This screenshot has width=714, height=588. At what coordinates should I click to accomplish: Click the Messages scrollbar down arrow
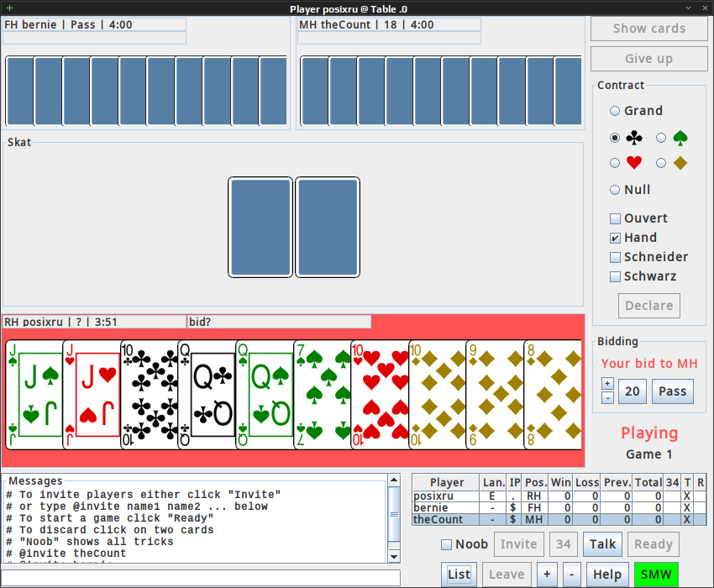(x=394, y=557)
